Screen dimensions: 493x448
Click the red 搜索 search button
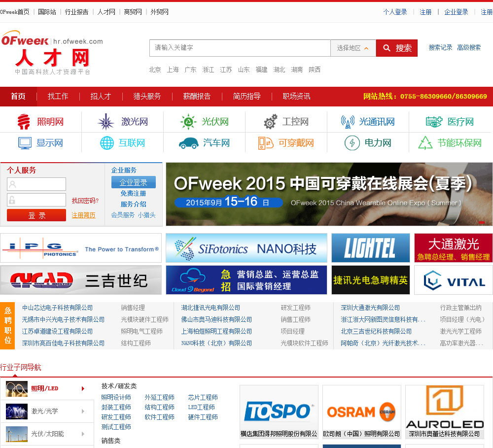[397, 48]
